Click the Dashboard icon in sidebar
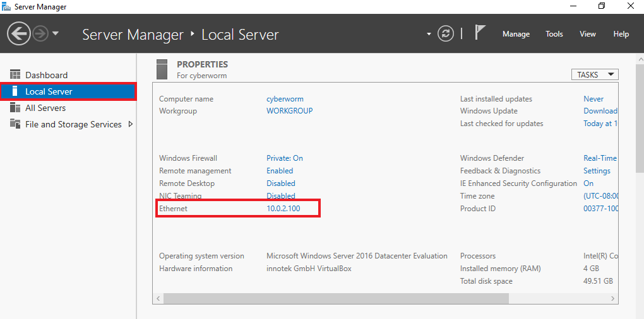The image size is (644, 319). coord(15,75)
